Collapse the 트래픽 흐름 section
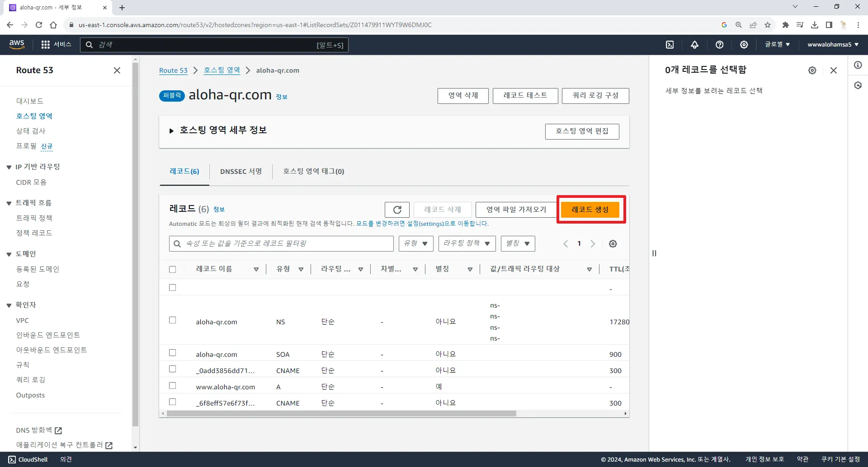Image resolution: width=868 pixels, height=467 pixels. 9,204
